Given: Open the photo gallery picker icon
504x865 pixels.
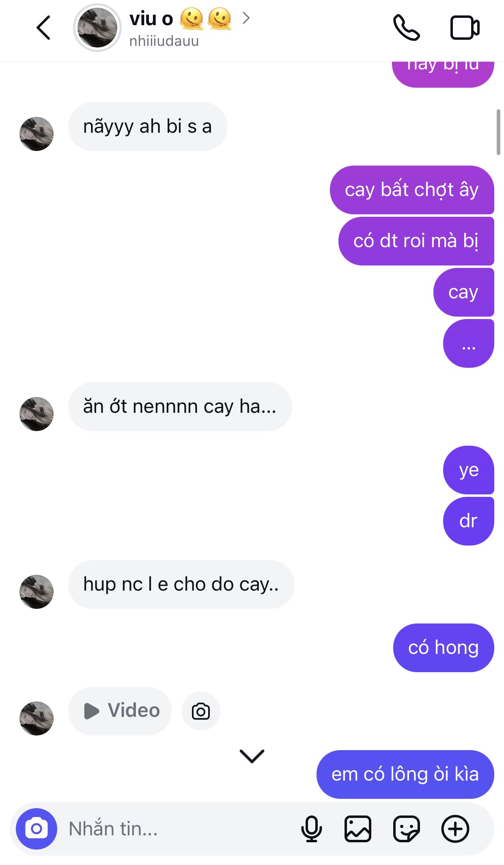Looking at the screenshot, I should coord(358,828).
